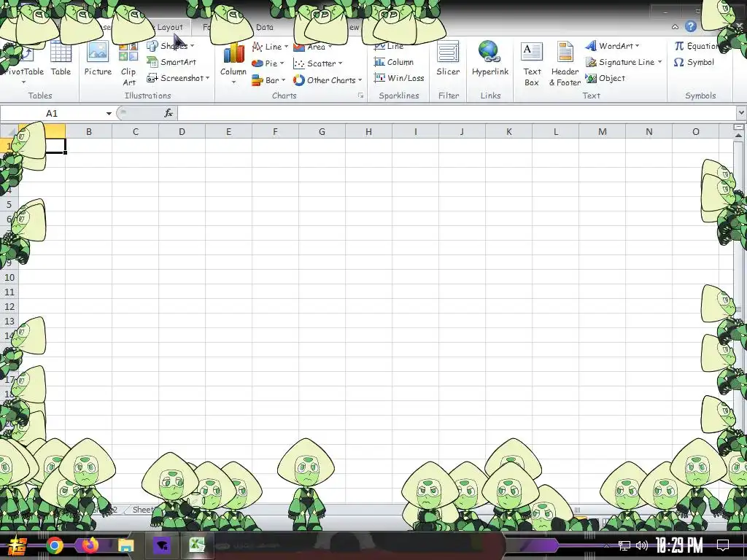747x560 pixels.
Task: Open the Column chart menu
Action: 233,64
